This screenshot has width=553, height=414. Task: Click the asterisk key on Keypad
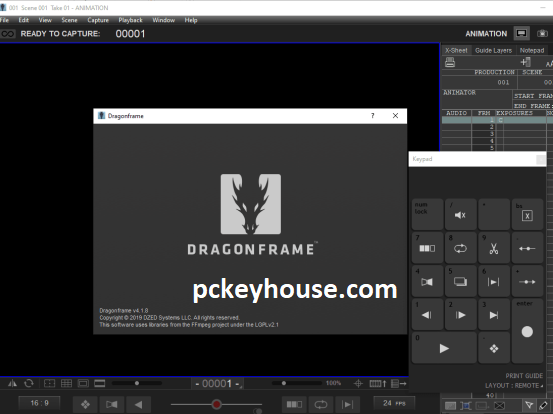[494, 214]
